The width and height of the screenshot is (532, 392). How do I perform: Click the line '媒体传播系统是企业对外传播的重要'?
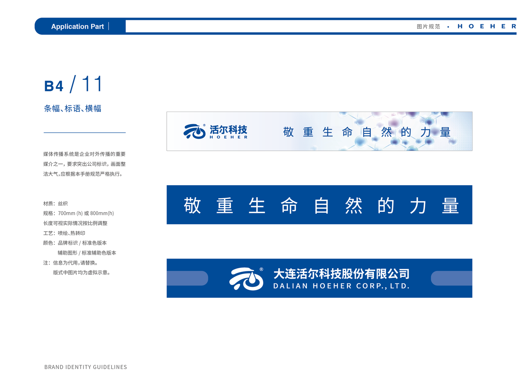point(85,154)
